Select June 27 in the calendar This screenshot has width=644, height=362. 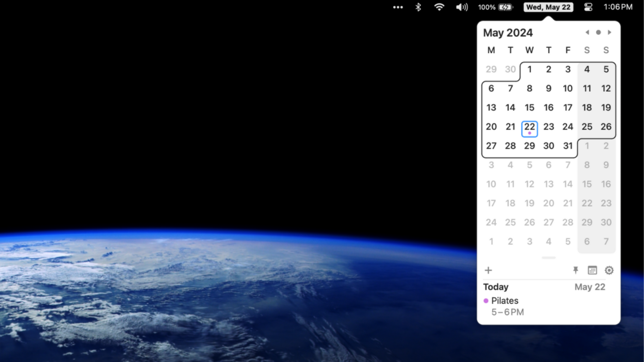coord(549,222)
